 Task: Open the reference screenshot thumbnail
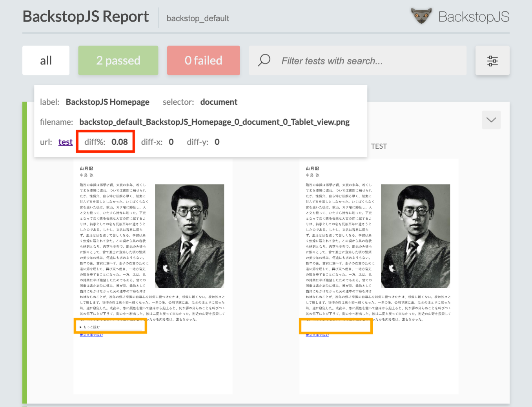click(x=153, y=275)
